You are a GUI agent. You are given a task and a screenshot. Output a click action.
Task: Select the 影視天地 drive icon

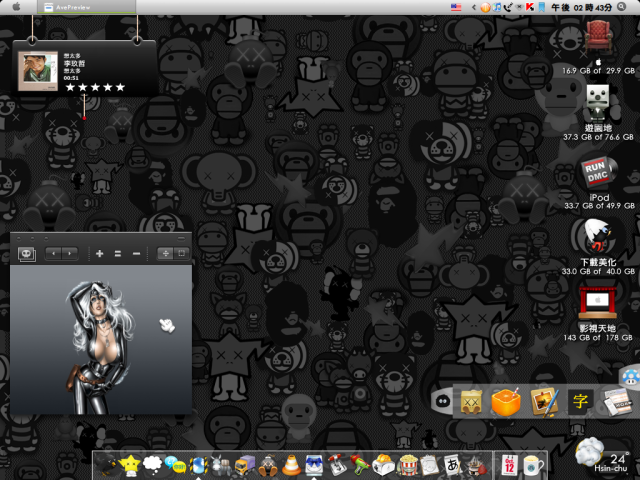(598, 302)
